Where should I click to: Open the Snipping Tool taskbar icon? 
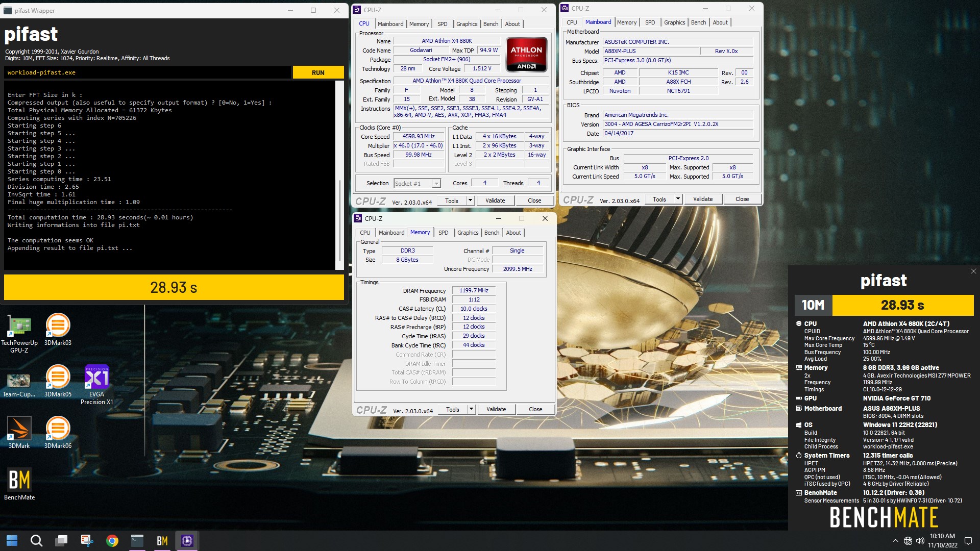pyautogui.click(x=87, y=540)
